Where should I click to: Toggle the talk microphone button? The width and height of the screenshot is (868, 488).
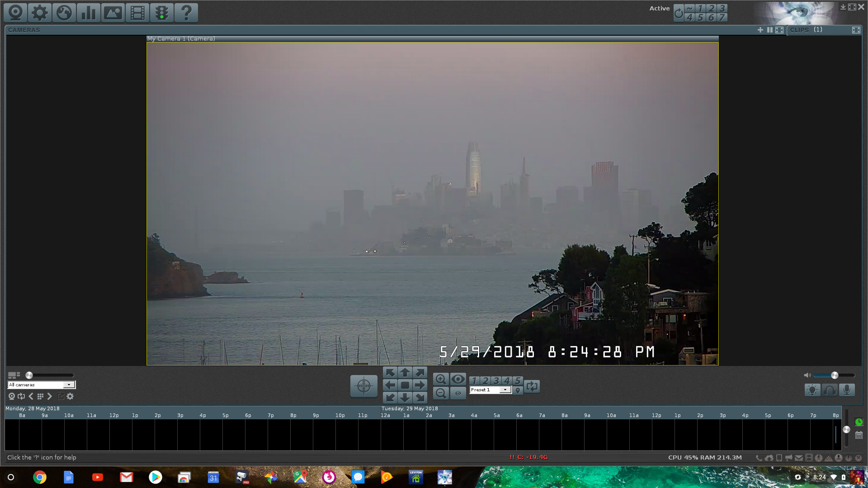[847, 390]
